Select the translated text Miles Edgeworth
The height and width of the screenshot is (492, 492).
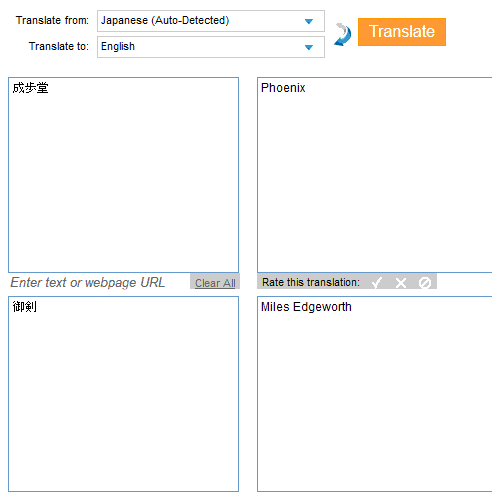click(x=306, y=307)
